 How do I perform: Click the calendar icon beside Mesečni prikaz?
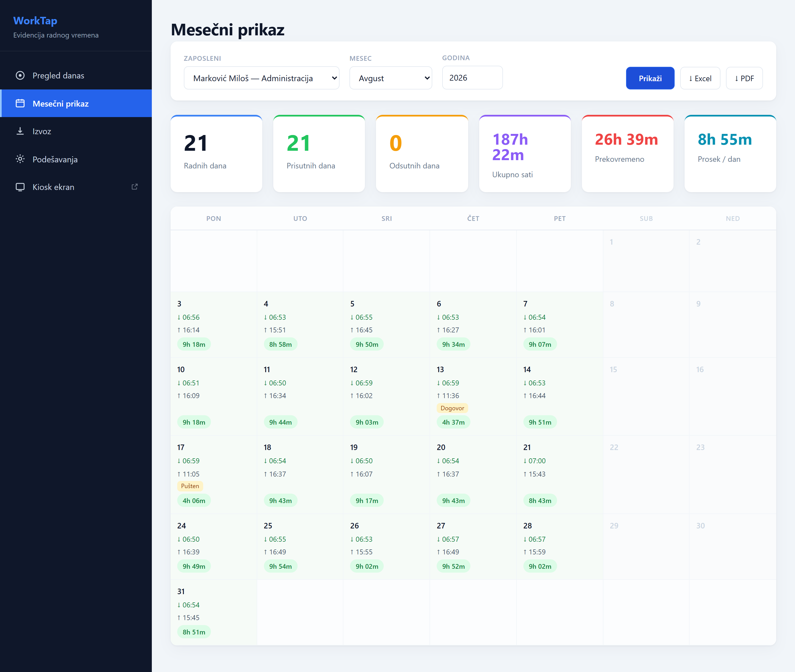coord(20,103)
